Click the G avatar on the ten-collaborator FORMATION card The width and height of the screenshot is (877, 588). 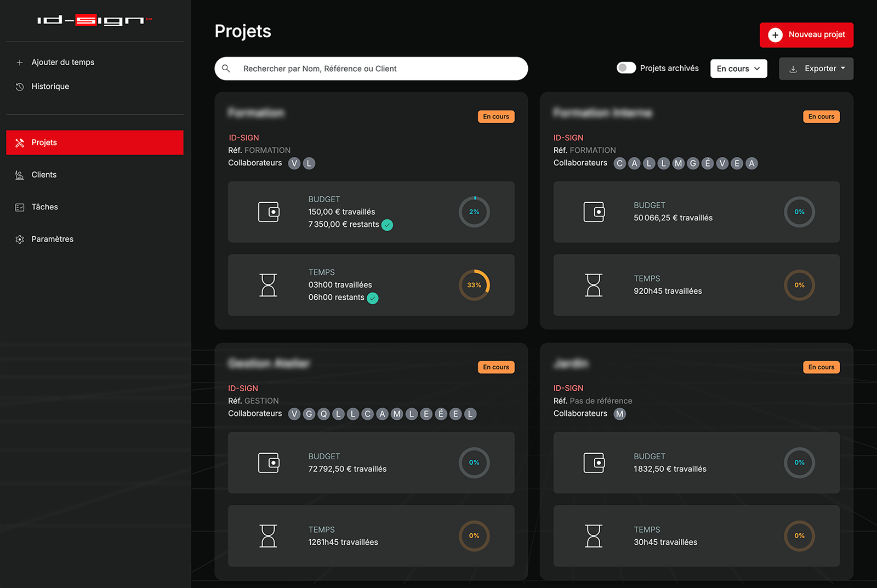tap(693, 163)
